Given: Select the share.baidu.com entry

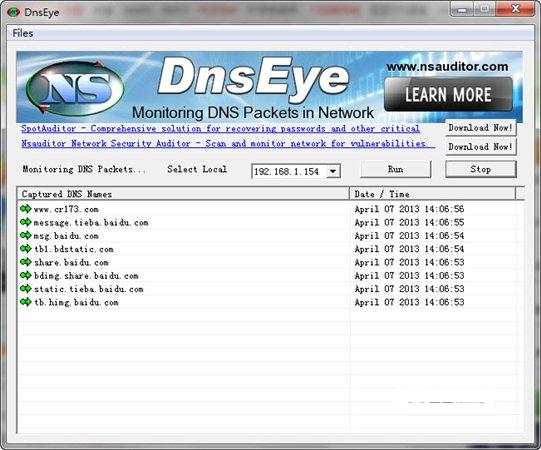Looking at the screenshot, I should 71,263.
